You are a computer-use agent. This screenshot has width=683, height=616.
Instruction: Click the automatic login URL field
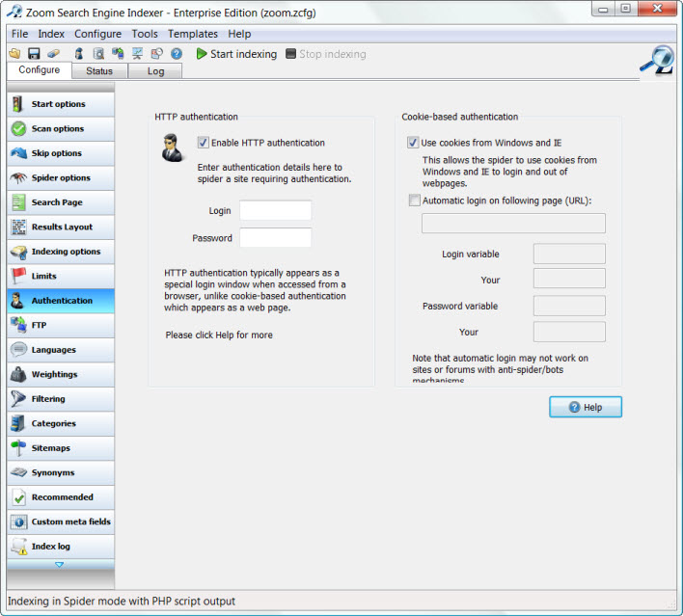[x=513, y=224]
